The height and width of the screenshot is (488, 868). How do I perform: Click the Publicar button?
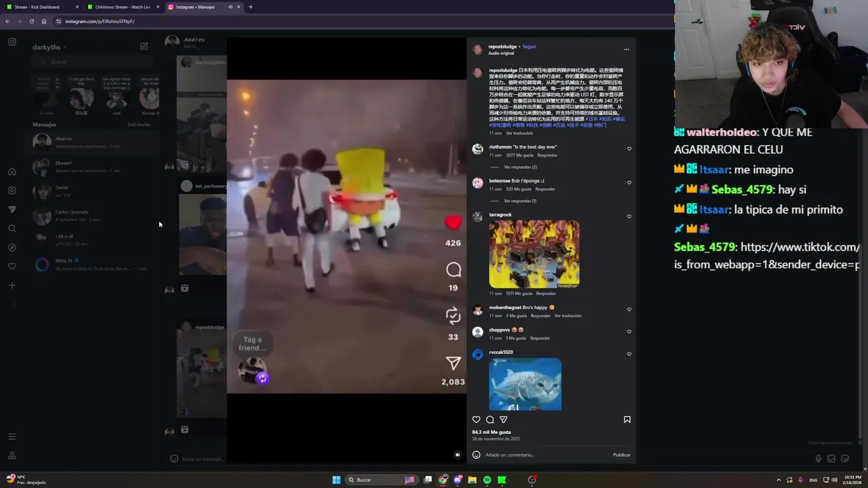point(622,455)
